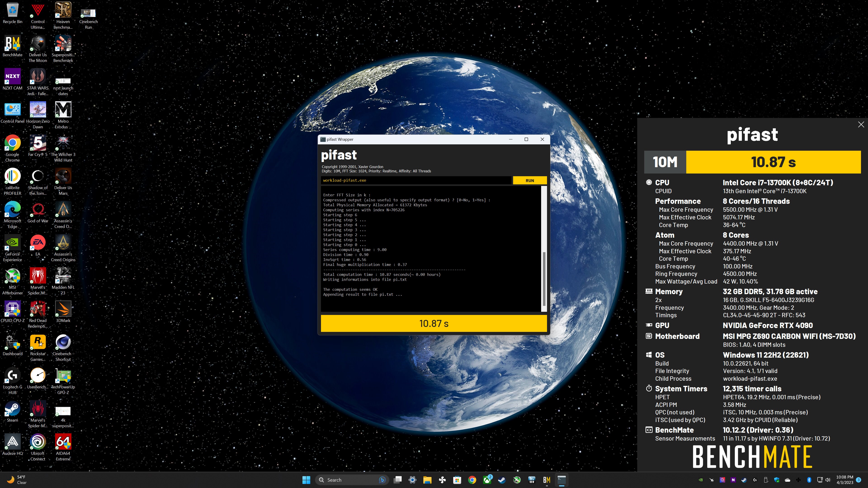Image resolution: width=868 pixels, height=488 pixels.
Task: Click the workload-pifast.exe path field
Action: [x=416, y=181]
